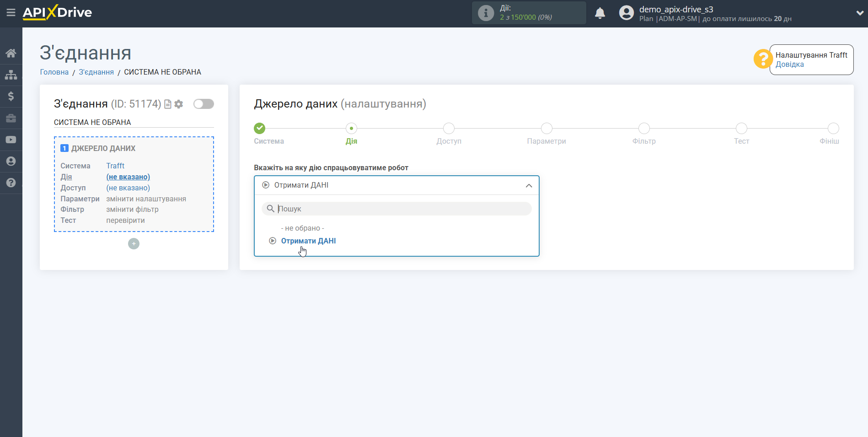Viewport: 868px width, 437px height.
Task: Select Отримати ДАНІ option in list
Action: click(x=308, y=241)
